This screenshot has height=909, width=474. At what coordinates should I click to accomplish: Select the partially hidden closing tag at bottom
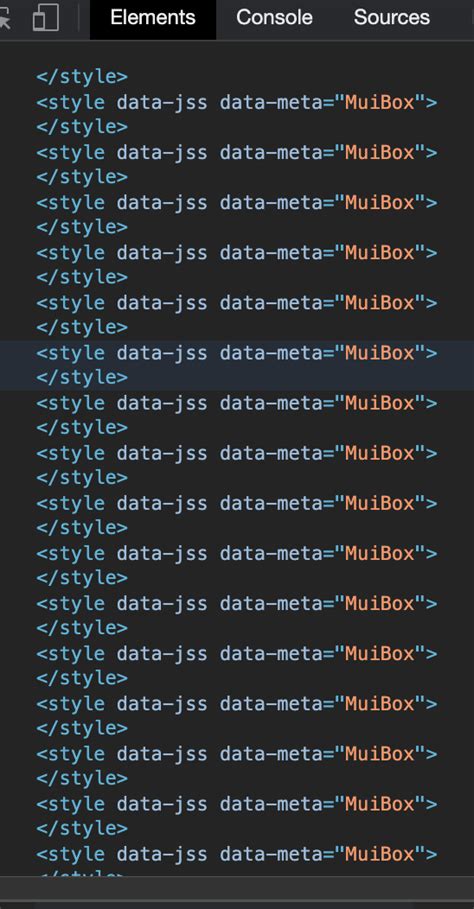click(82, 874)
